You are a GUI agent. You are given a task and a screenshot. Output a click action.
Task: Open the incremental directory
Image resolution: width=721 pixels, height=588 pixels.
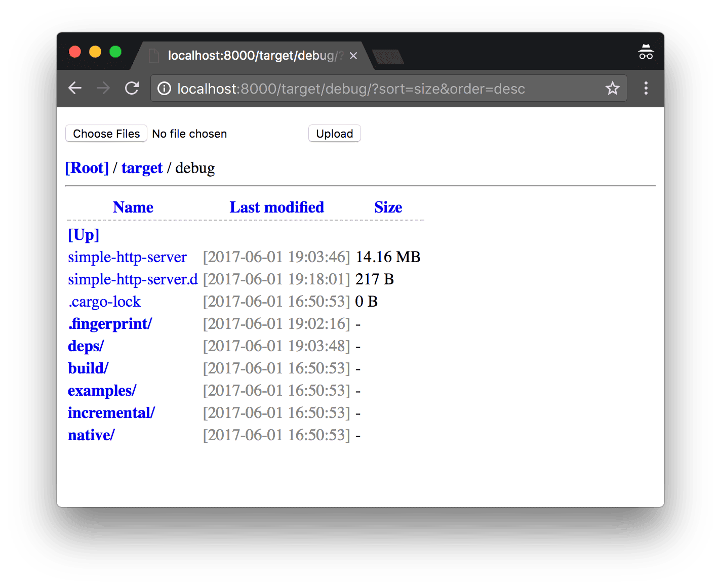click(111, 412)
